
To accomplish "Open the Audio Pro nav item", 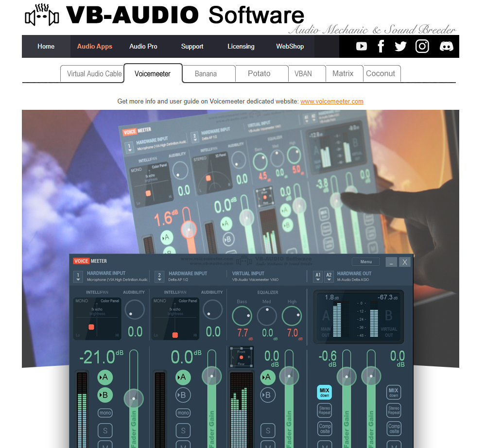I will click(x=143, y=46).
